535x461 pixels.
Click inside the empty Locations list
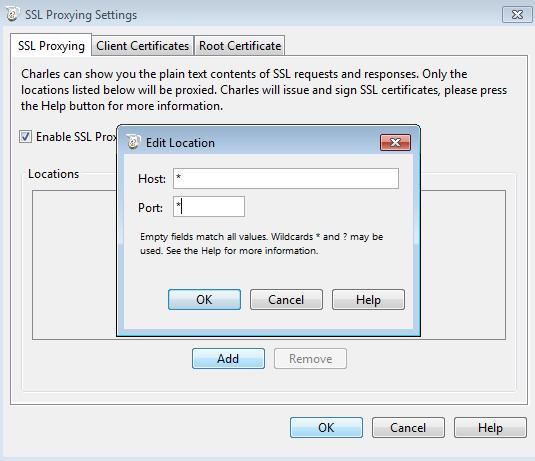(74, 265)
